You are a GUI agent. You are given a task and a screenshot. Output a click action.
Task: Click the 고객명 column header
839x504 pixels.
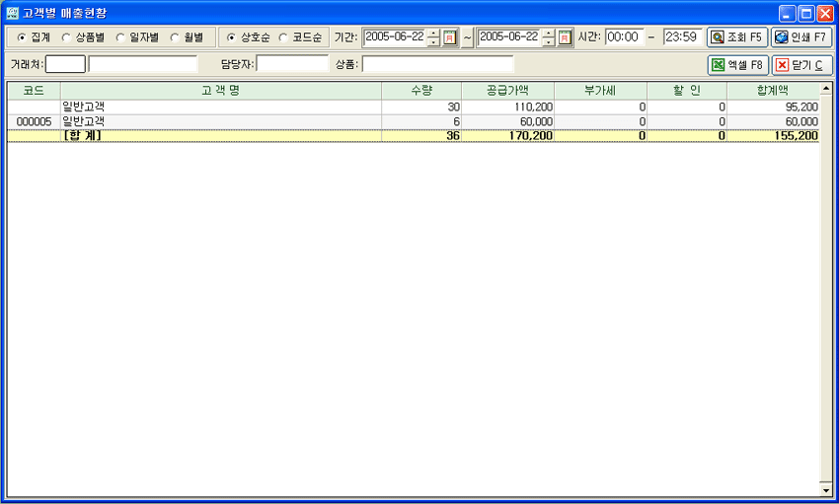coord(221,91)
